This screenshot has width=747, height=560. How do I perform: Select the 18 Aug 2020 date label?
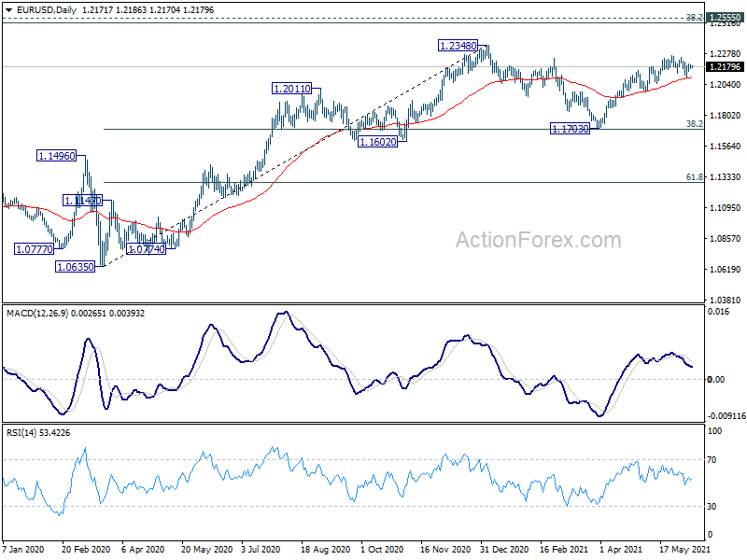coord(326,550)
